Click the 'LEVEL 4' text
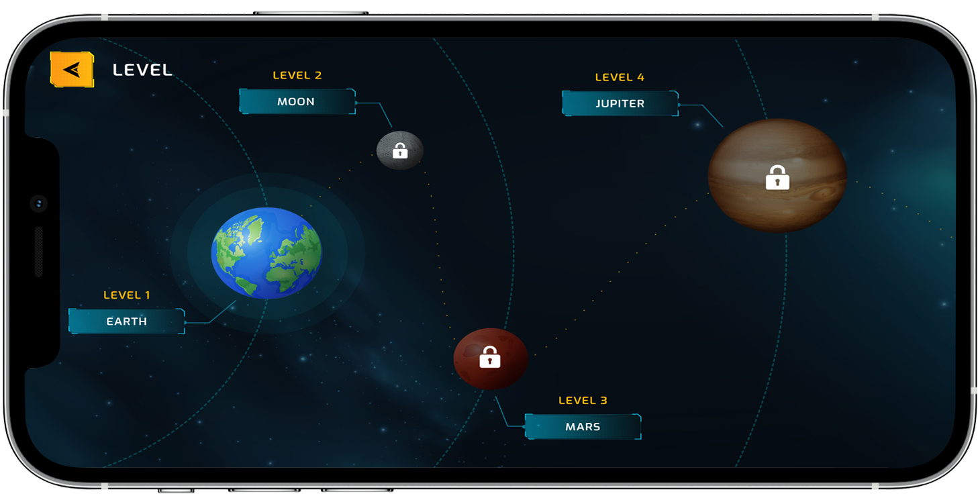Screen dimensions: 980x500 tap(620, 77)
